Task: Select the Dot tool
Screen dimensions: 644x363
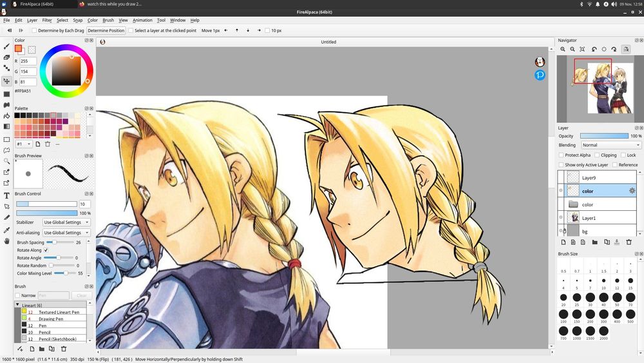Action: tap(6, 68)
